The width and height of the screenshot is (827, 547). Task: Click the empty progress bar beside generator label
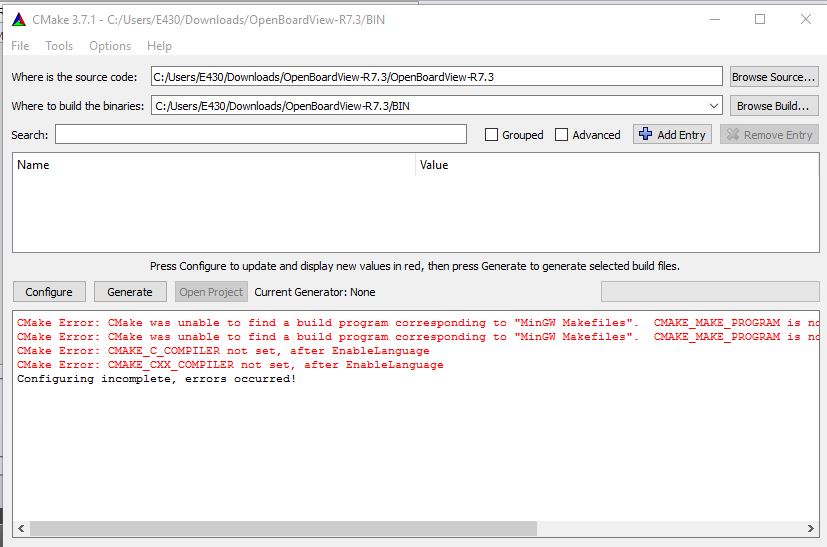click(710, 292)
